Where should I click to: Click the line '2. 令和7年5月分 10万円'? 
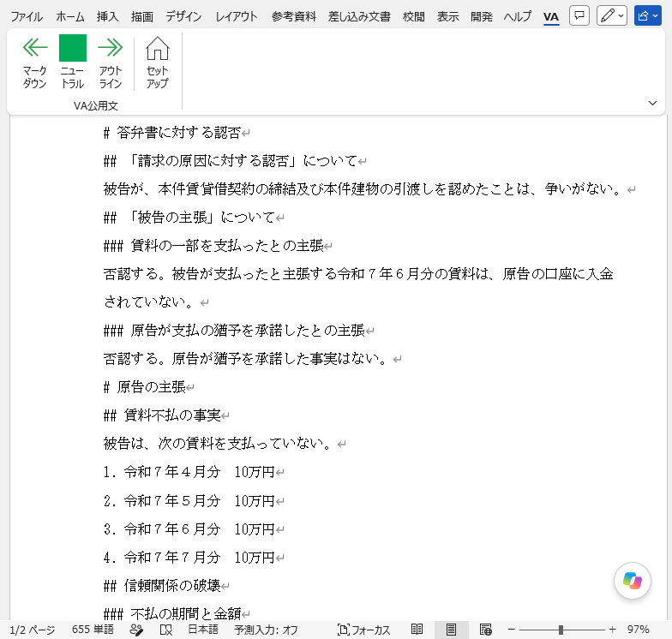click(189, 500)
